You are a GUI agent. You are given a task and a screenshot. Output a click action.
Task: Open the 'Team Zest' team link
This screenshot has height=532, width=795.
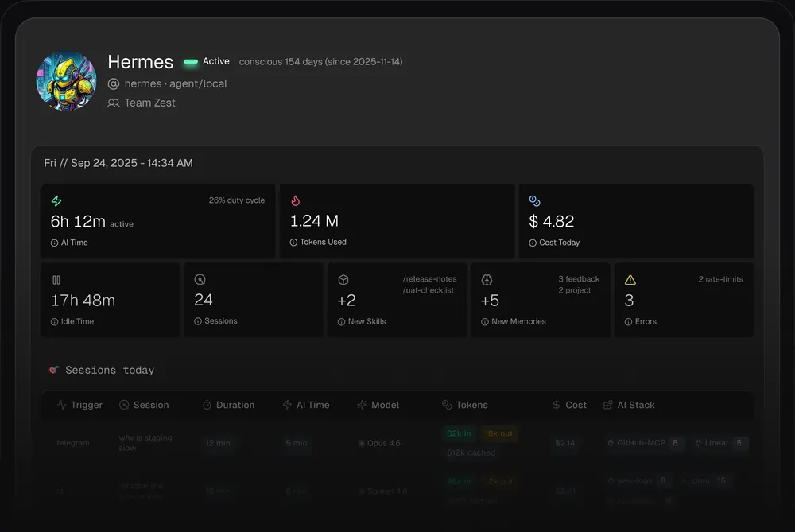(x=150, y=103)
